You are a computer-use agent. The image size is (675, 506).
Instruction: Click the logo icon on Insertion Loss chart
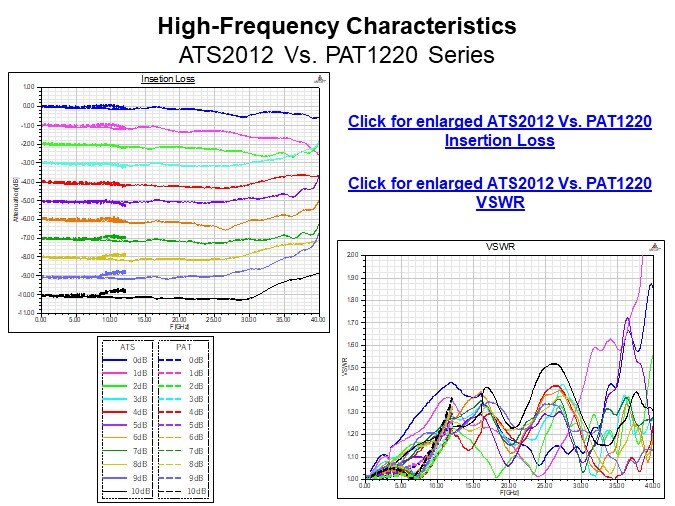click(318, 78)
